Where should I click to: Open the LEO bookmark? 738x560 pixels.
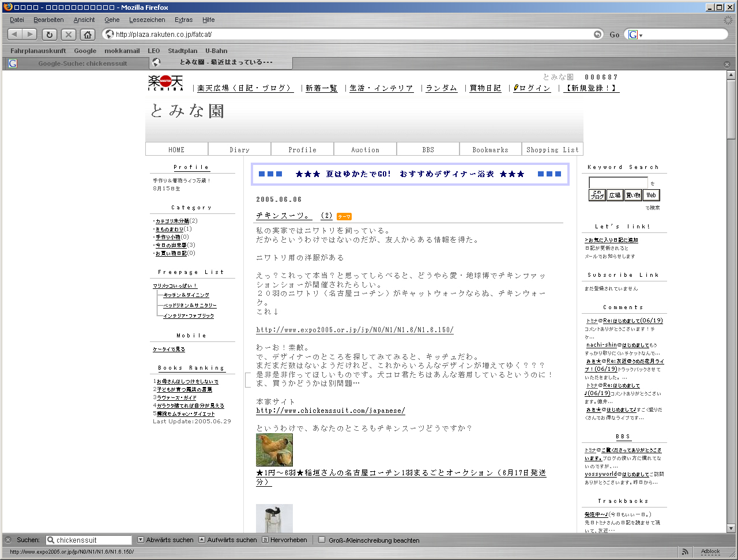tap(154, 51)
